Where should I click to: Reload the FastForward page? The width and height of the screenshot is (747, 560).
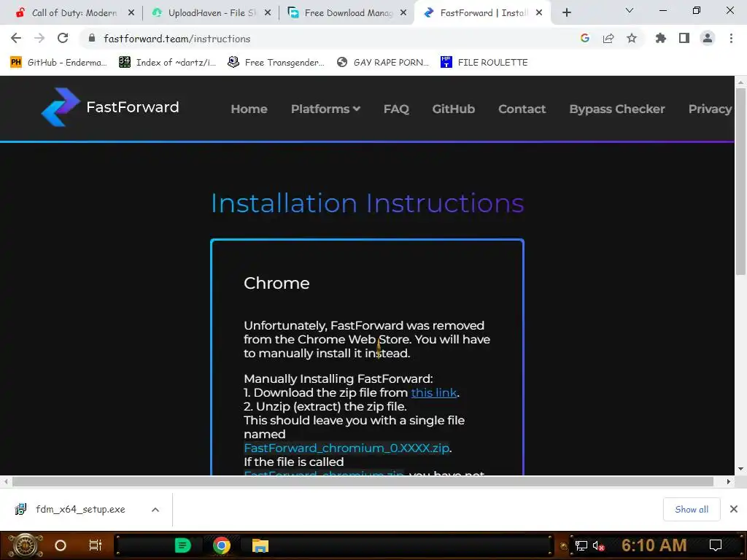63,38
